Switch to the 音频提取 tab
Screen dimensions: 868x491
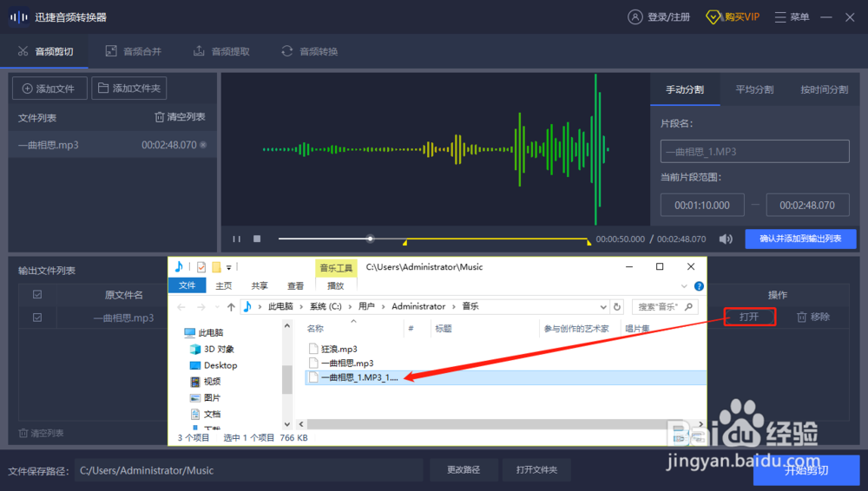(x=221, y=51)
